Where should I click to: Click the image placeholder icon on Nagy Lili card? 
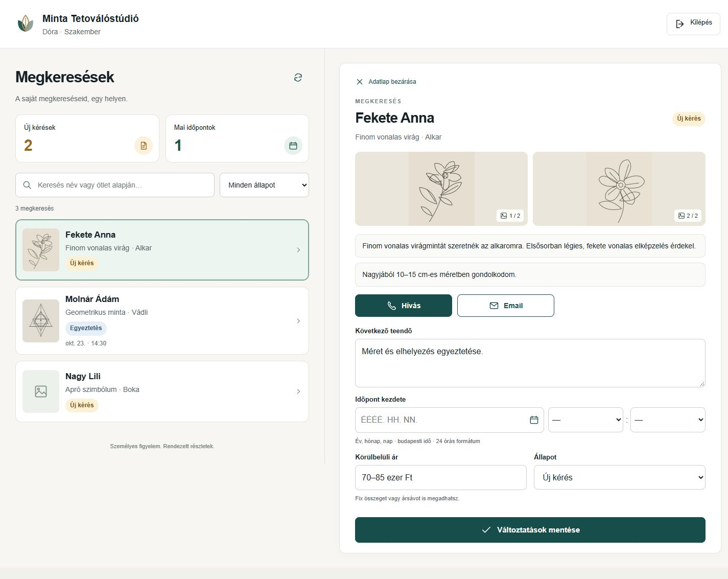pyautogui.click(x=41, y=391)
